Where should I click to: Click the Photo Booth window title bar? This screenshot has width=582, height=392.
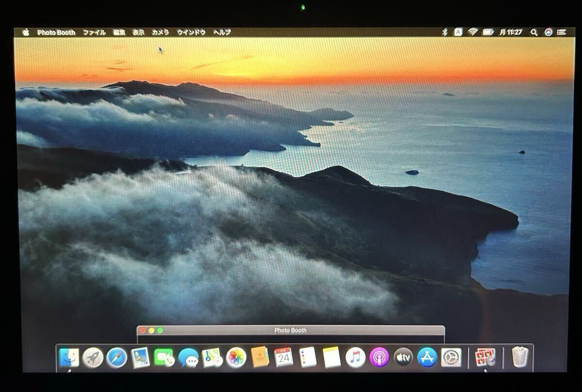click(291, 330)
